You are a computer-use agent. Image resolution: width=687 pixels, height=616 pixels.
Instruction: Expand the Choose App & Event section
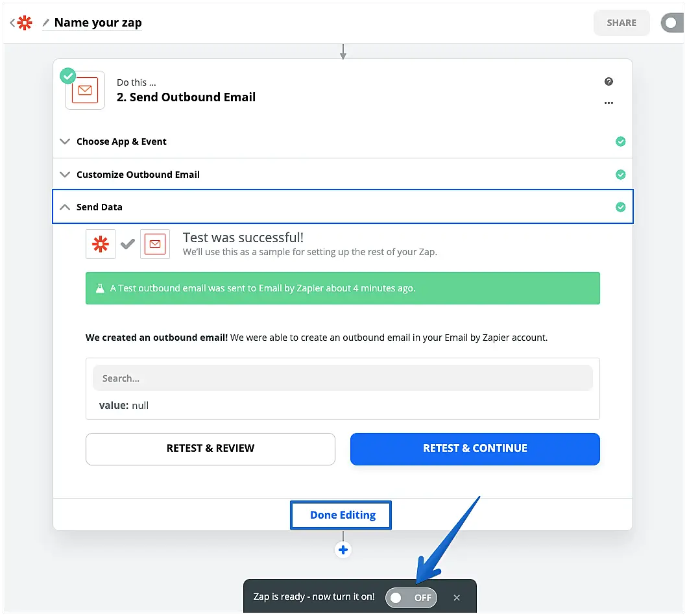click(343, 142)
